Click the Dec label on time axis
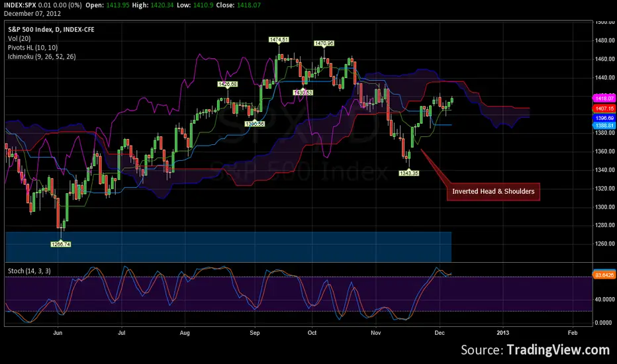This screenshot has width=617, height=364. click(440, 333)
